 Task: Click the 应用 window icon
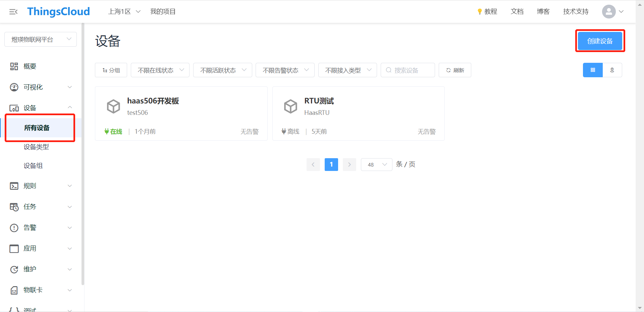click(14, 249)
